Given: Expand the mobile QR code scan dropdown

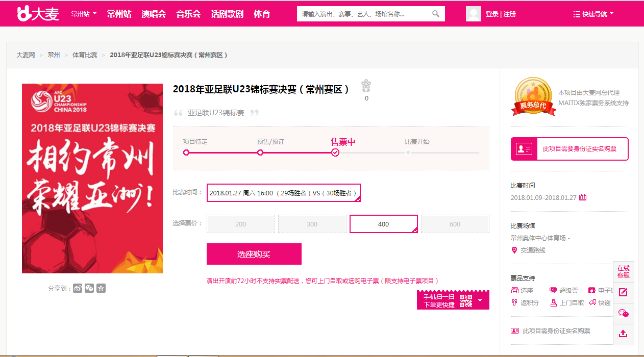Looking at the screenshot, I should (480, 300).
